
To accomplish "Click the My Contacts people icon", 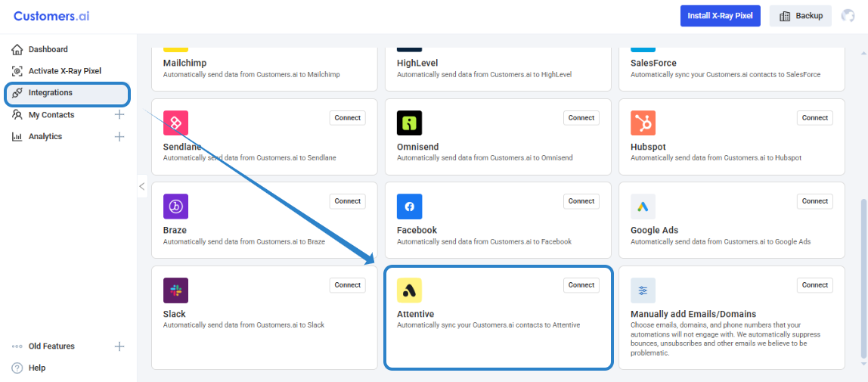I will pos(17,115).
